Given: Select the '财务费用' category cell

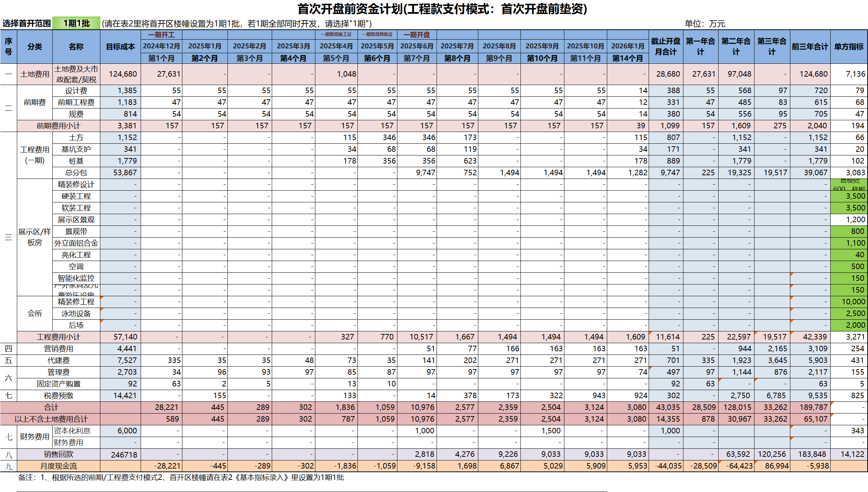Looking at the screenshot, I should coord(35,437).
